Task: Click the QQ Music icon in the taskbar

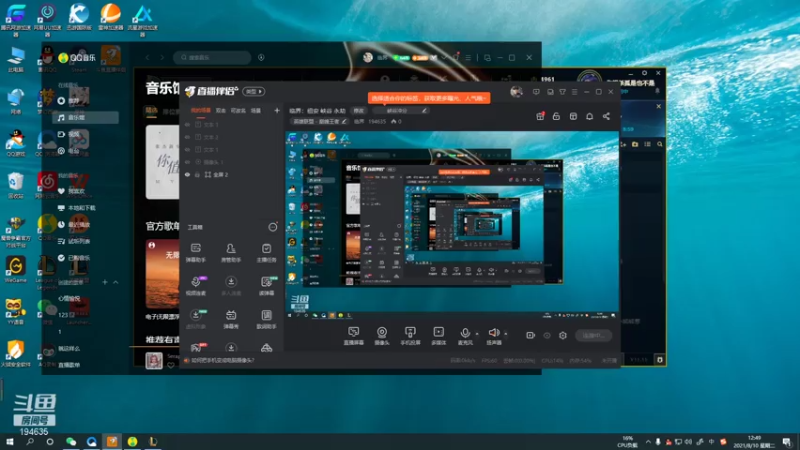Action: tap(132, 442)
